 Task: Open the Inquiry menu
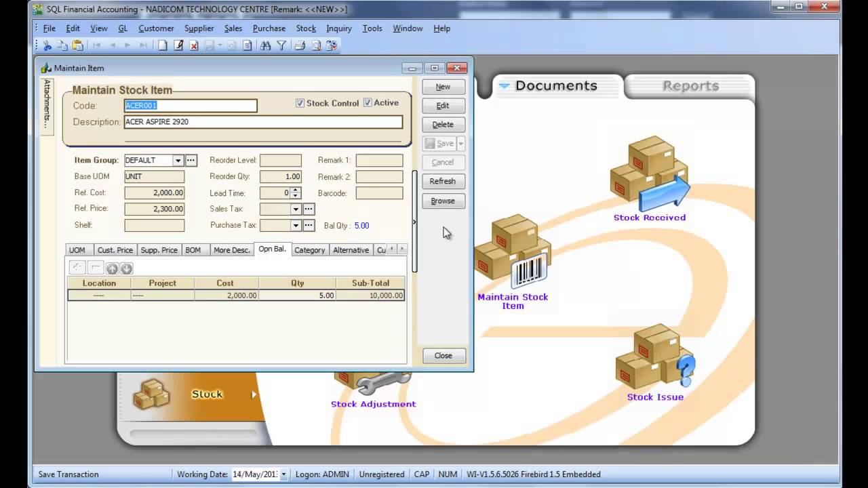coord(338,28)
